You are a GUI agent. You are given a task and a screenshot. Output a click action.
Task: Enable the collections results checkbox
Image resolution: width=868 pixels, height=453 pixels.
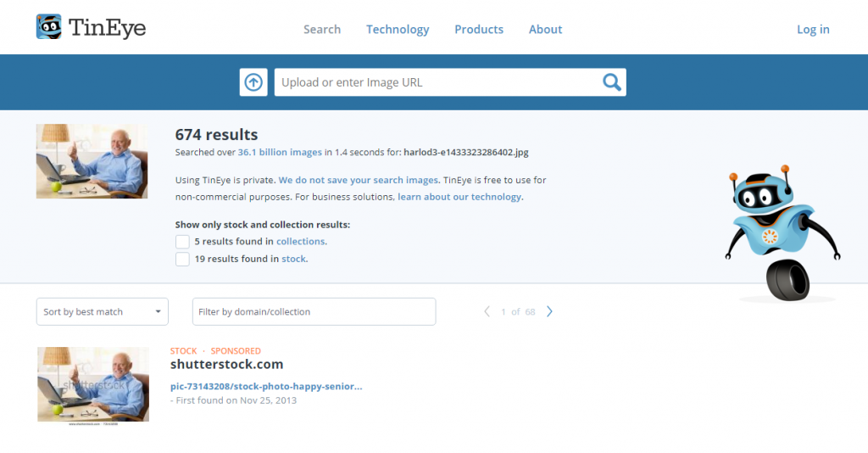point(183,242)
